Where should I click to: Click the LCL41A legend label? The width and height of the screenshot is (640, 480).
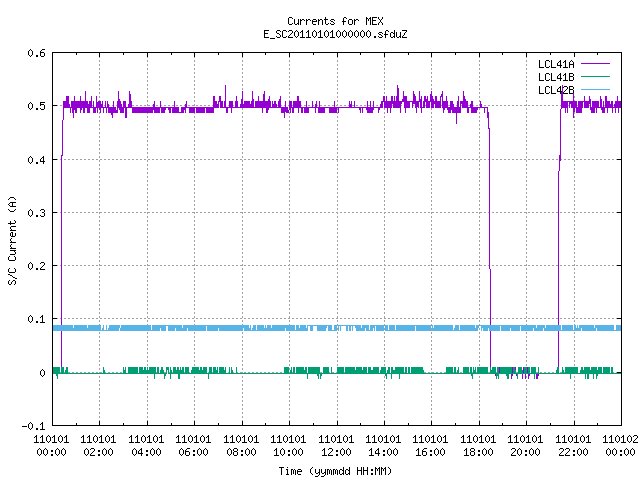tap(556, 64)
